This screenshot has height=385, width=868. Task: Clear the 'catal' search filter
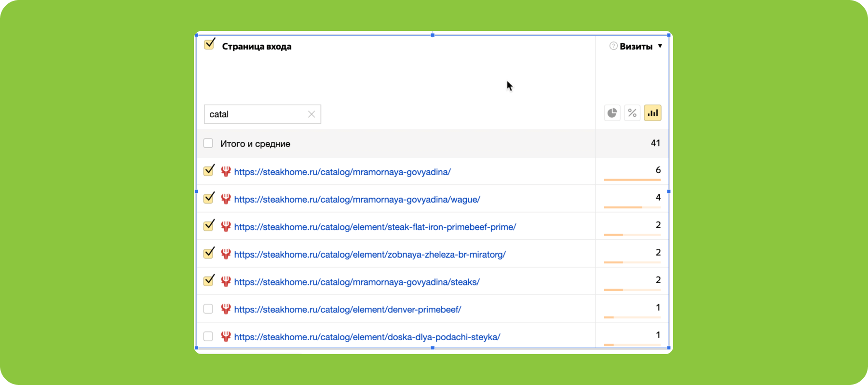click(312, 114)
